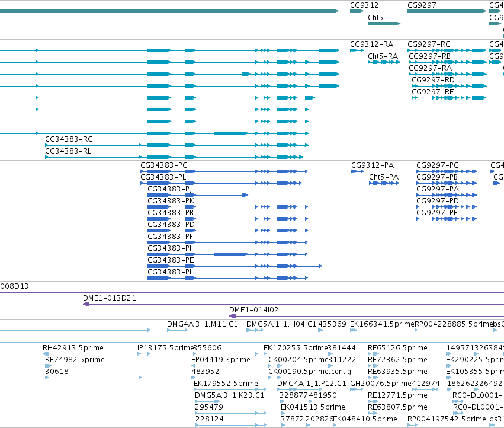Select the DME1-014I02 BAC label
This screenshot has height=428, width=504.
tap(253, 310)
